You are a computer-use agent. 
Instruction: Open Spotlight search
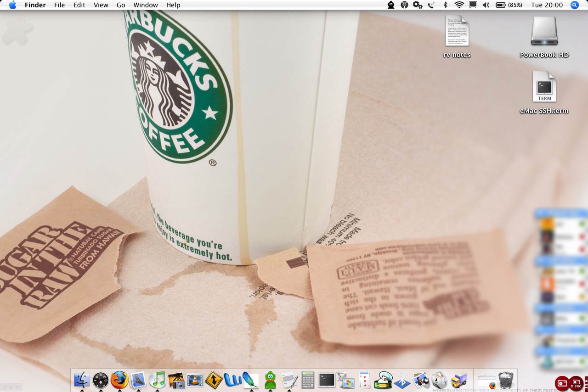[x=575, y=5]
